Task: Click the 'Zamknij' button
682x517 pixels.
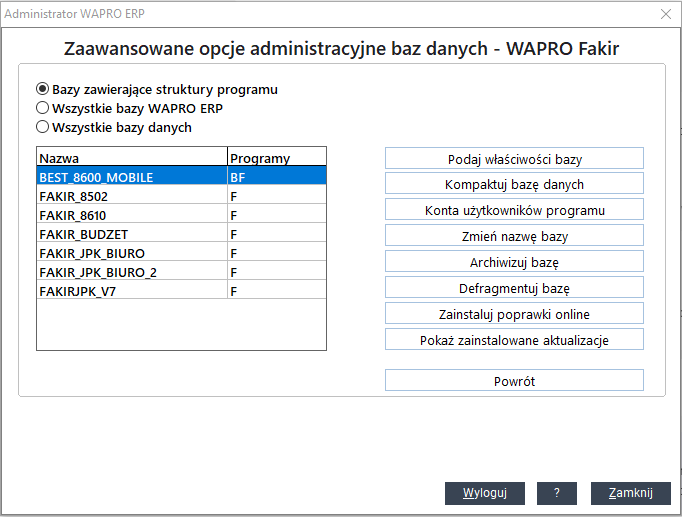Action: (x=631, y=493)
